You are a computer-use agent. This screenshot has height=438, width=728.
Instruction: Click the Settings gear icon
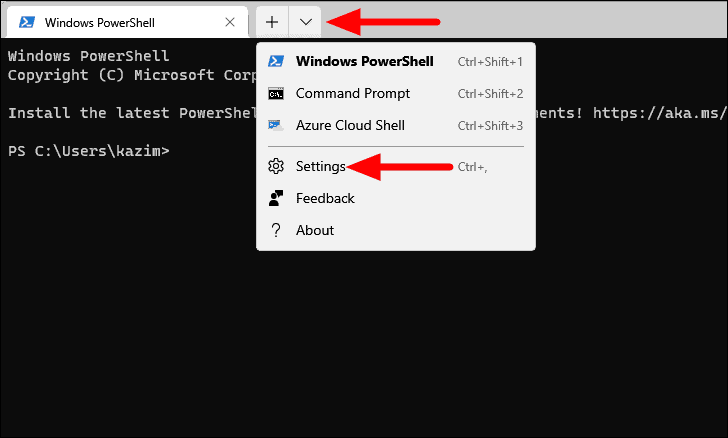pyautogui.click(x=276, y=166)
